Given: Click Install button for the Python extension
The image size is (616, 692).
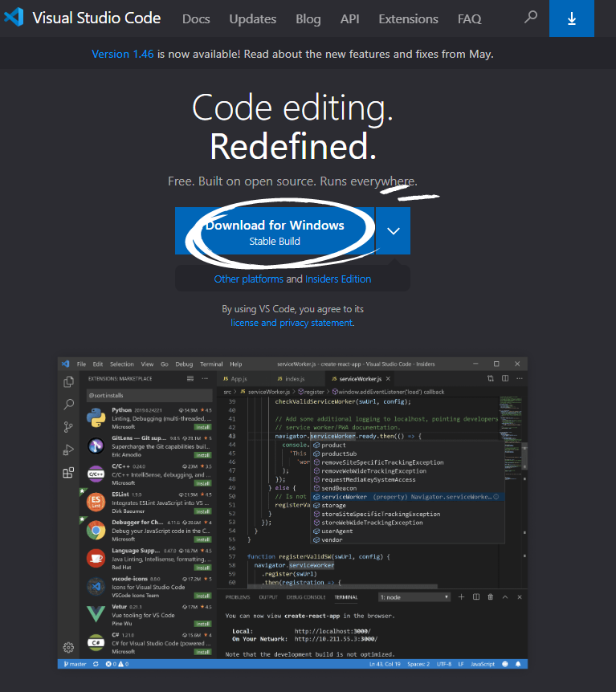Looking at the screenshot, I should (x=202, y=427).
